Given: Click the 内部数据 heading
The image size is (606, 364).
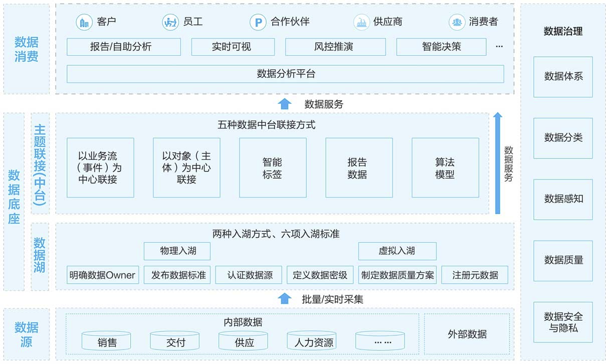Looking at the screenshot, I should tap(243, 322).
